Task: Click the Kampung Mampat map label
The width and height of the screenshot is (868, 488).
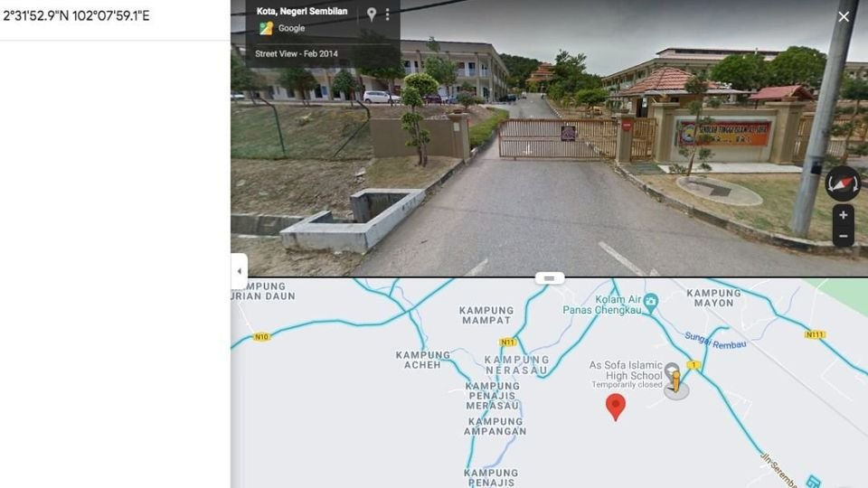Action: (486, 315)
